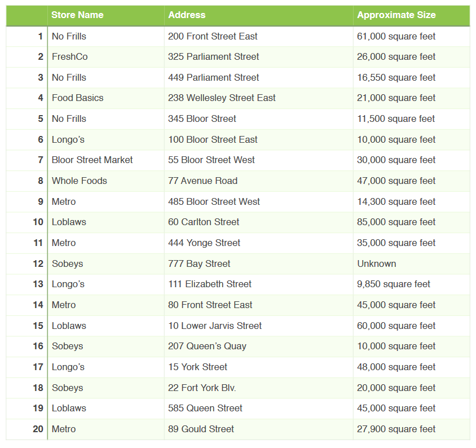Click the 777 Bay Street address
This screenshot has width=476, height=448.
199,263
